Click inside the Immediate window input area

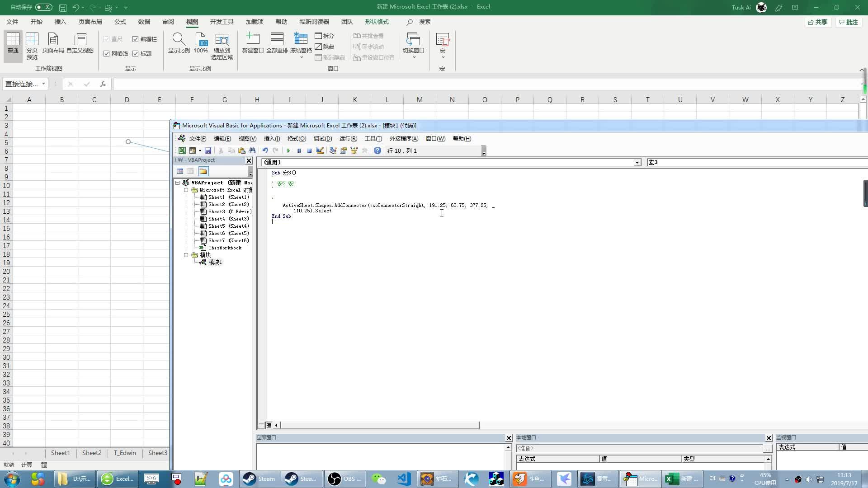380,456
